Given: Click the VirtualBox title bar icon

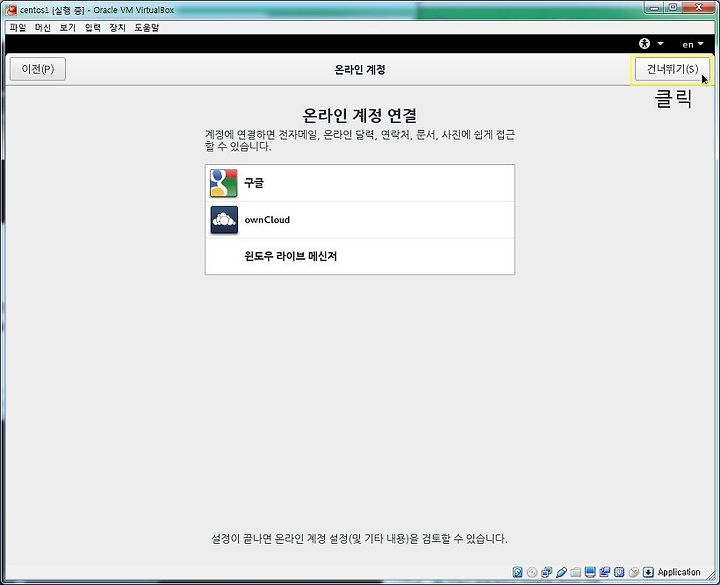Looking at the screenshot, I should (11, 9).
